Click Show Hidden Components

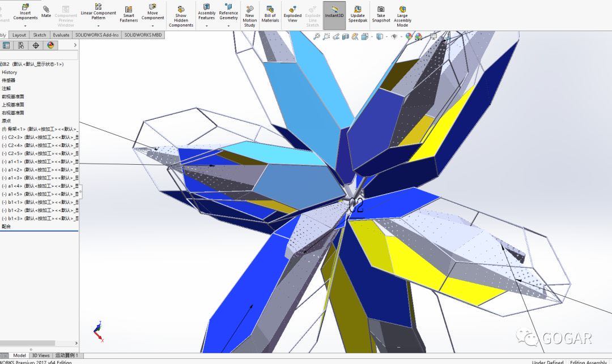tap(181, 17)
